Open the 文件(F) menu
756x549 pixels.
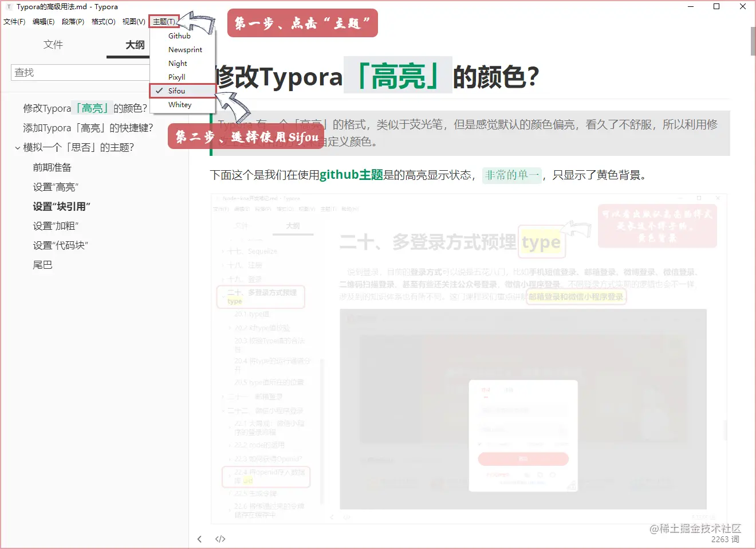[x=14, y=21]
